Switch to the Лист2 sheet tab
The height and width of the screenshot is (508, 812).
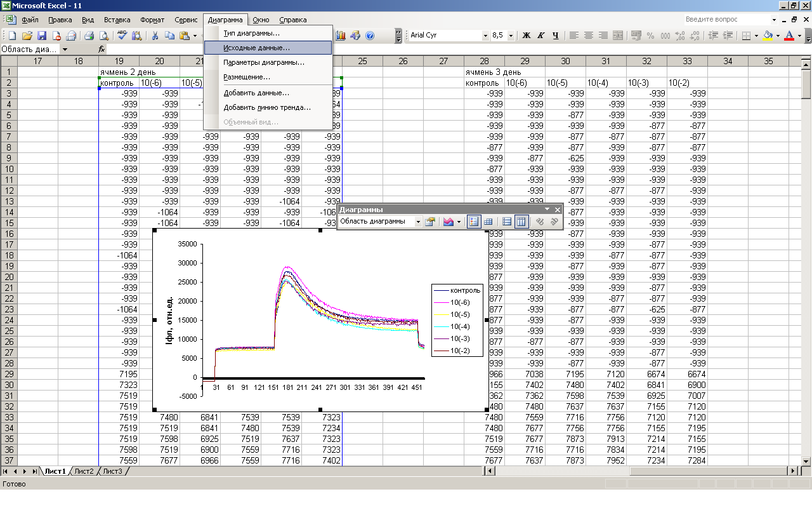pos(84,471)
